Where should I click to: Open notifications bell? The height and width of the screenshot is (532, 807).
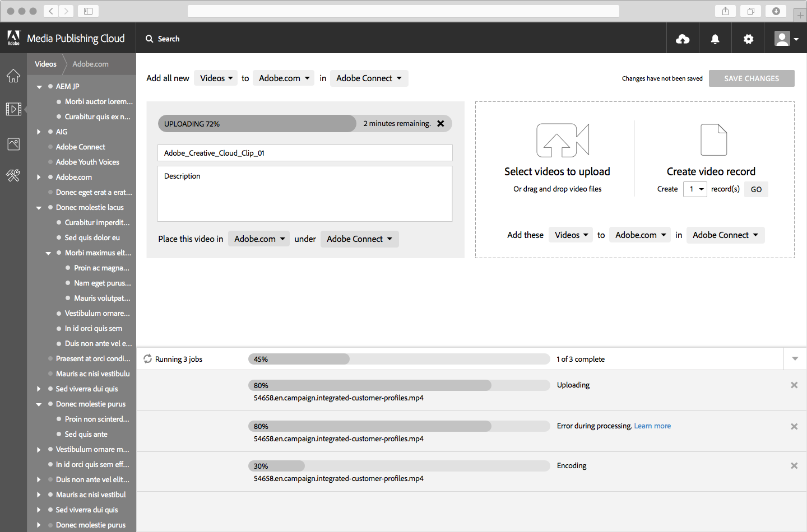(x=715, y=39)
